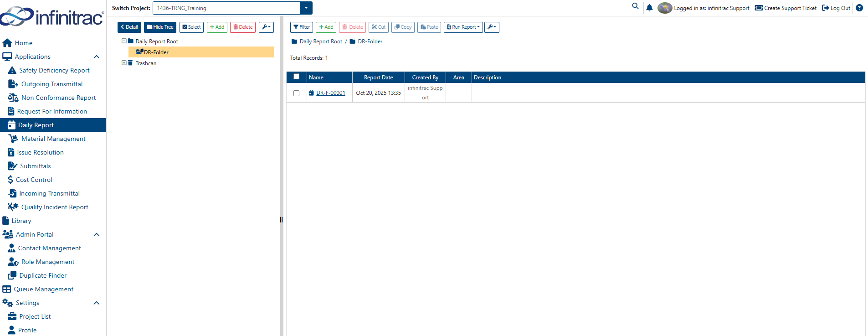Click the Issue Resolution icon
The width and height of the screenshot is (868, 336).
click(x=11, y=152)
